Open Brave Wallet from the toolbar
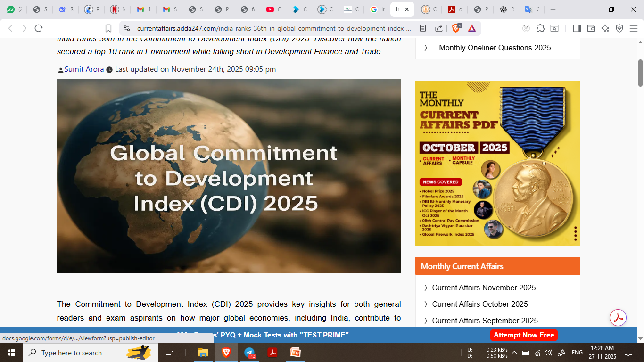 pos(591,28)
